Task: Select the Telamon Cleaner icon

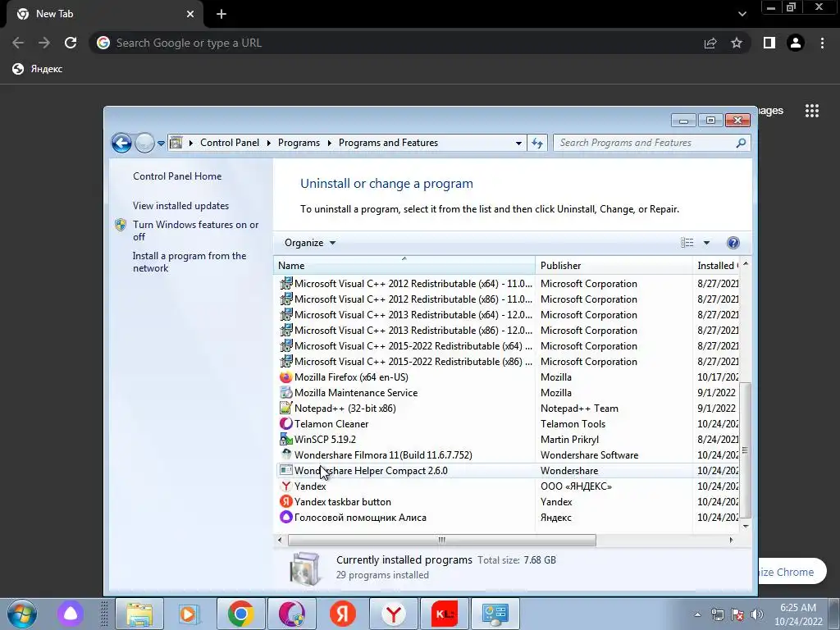Action: coord(286,424)
